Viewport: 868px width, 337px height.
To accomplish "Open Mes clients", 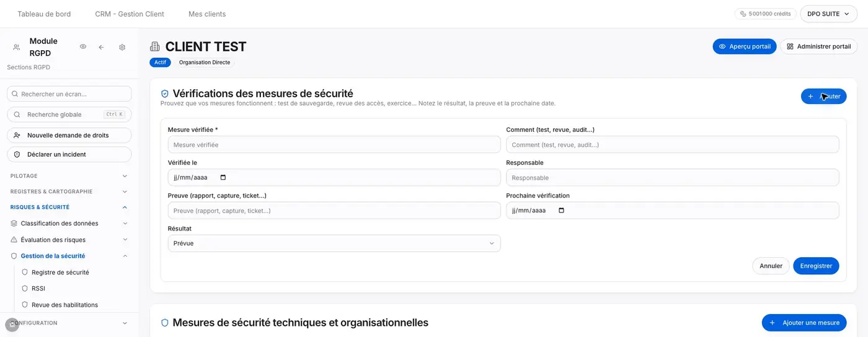I will pos(207,14).
